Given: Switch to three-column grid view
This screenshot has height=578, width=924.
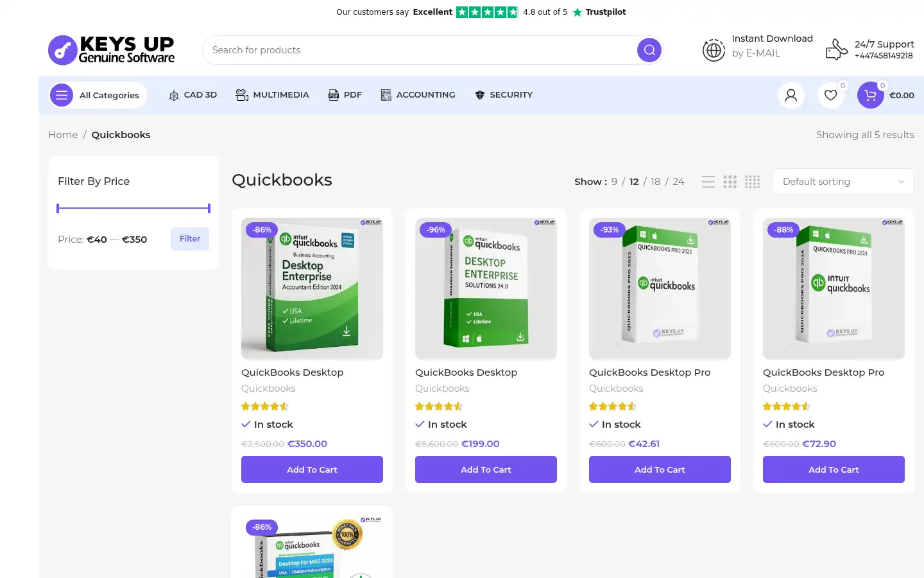Looking at the screenshot, I should [x=730, y=182].
